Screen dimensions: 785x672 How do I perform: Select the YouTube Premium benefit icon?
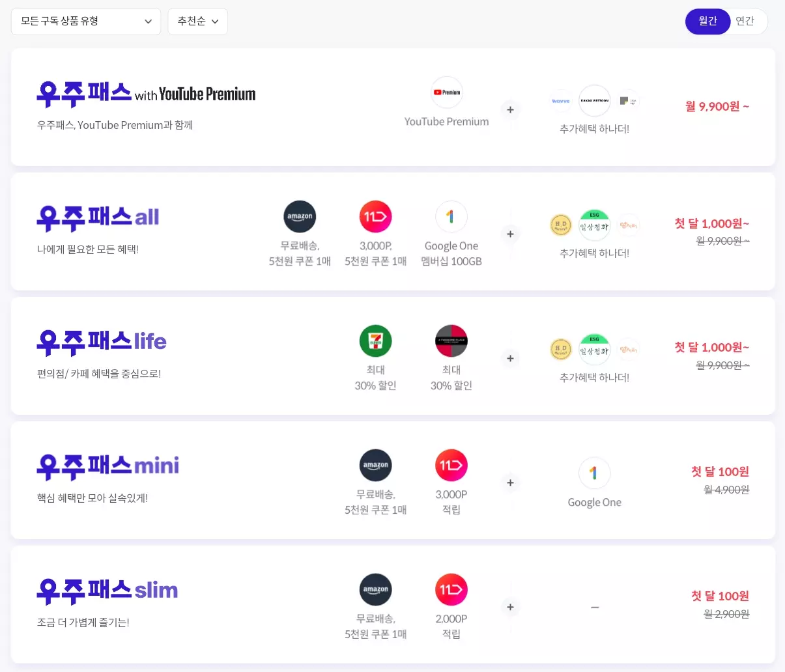click(x=446, y=92)
